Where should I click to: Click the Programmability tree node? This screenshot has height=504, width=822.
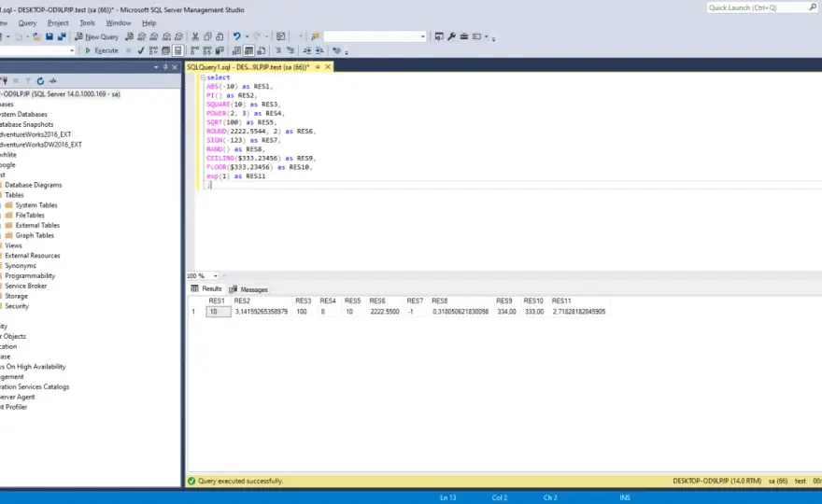pyautogui.click(x=30, y=275)
